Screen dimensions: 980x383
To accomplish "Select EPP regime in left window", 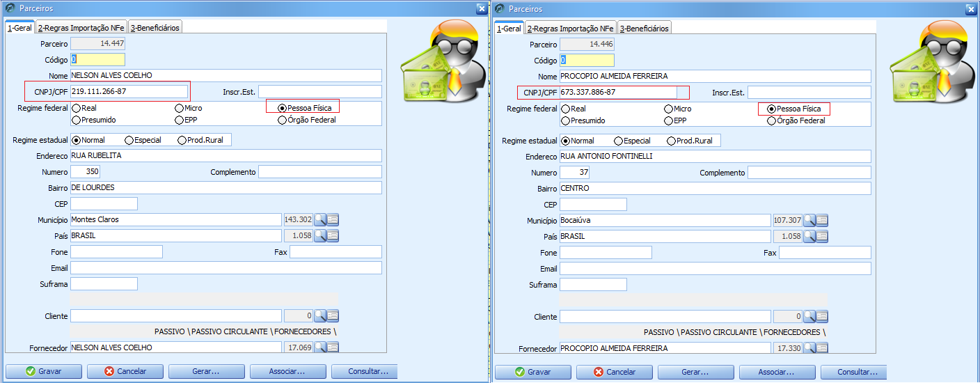I will [x=187, y=120].
